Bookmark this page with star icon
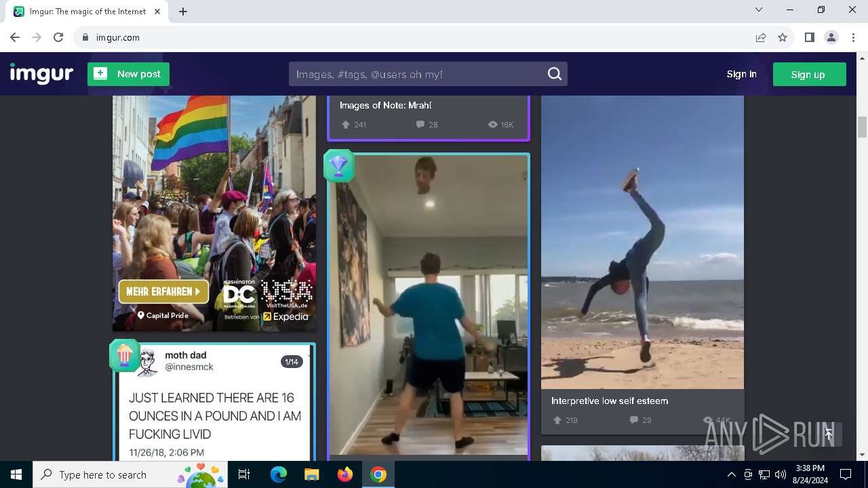868x488 pixels. click(x=783, y=37)
